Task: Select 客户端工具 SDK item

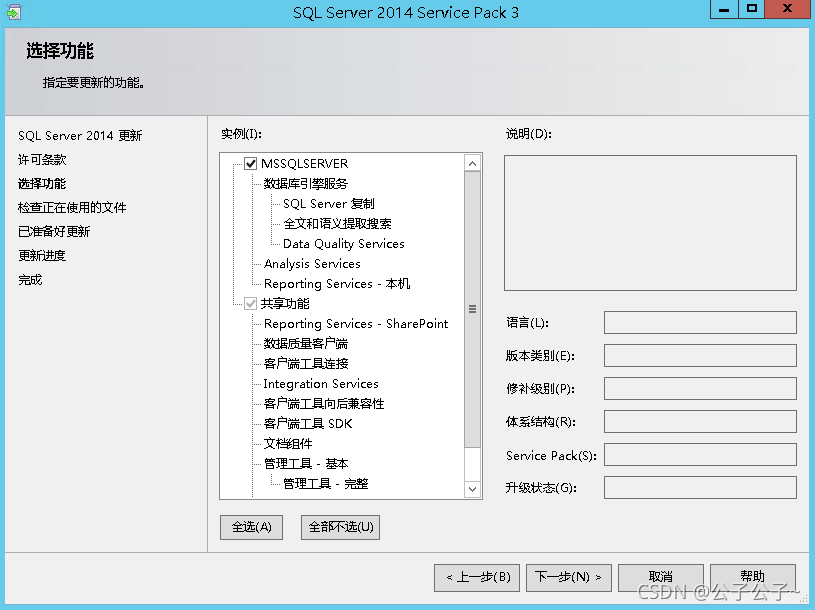Action: point(308,423)
